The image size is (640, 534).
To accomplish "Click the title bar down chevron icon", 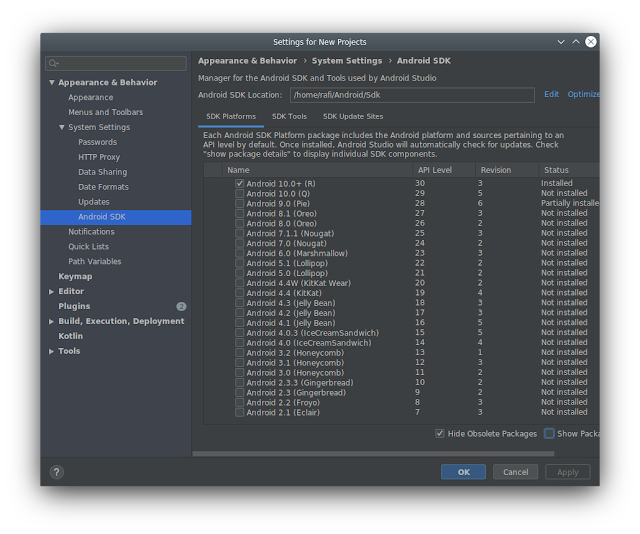I will coord(561,42).
